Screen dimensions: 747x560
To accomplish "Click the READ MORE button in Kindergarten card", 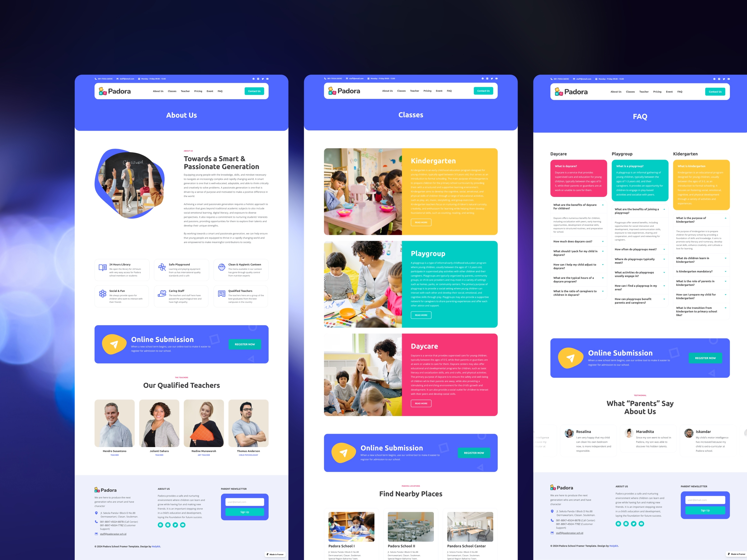I will (x=421, y=222).
